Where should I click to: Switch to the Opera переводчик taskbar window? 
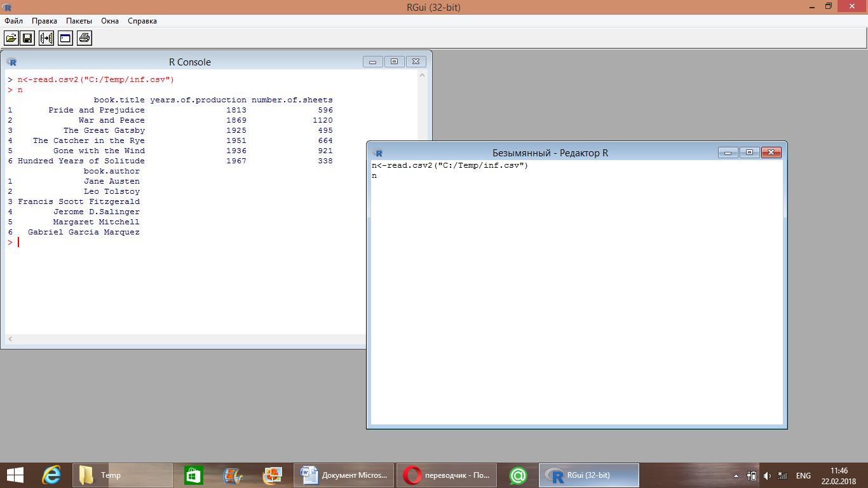coord(446,475)
